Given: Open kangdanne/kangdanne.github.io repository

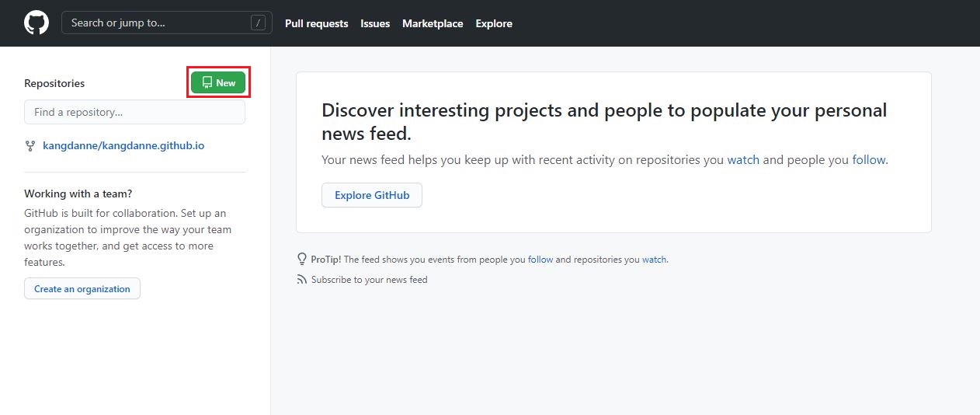Looking at the screenshot, I should click(123, 145).
